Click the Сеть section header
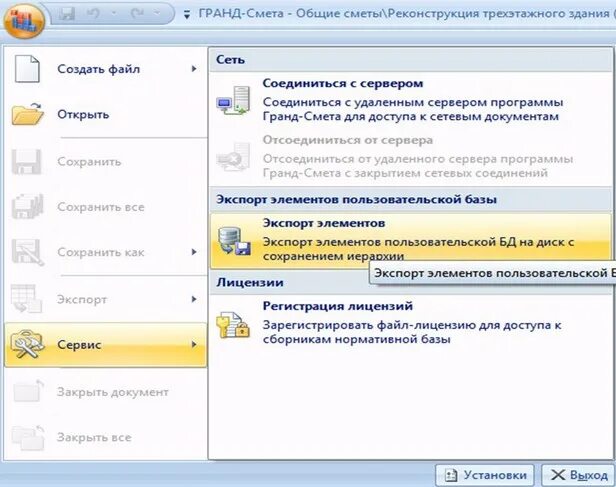The height and width of the screenshot is (487, 616). click(410, 60)
